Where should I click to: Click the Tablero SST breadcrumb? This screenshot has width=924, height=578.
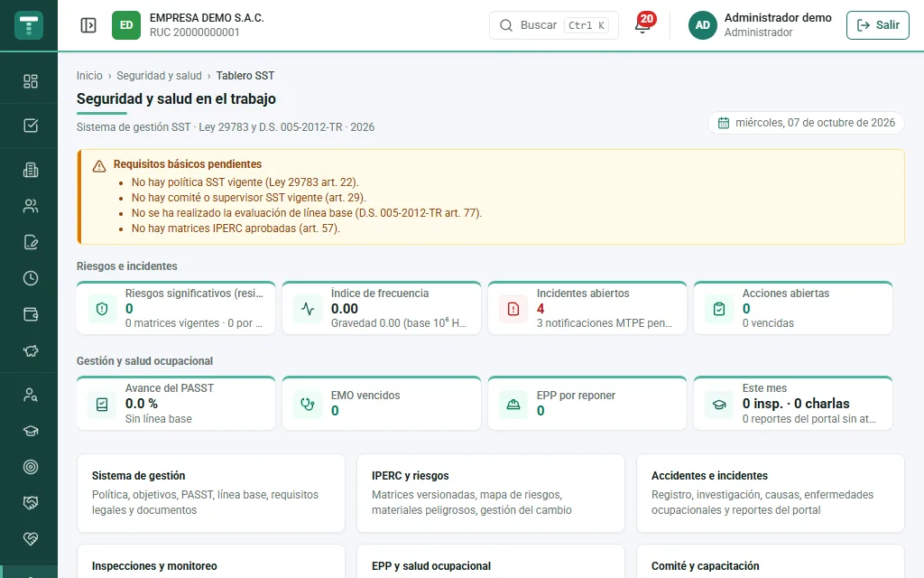(x=245, y=76)
